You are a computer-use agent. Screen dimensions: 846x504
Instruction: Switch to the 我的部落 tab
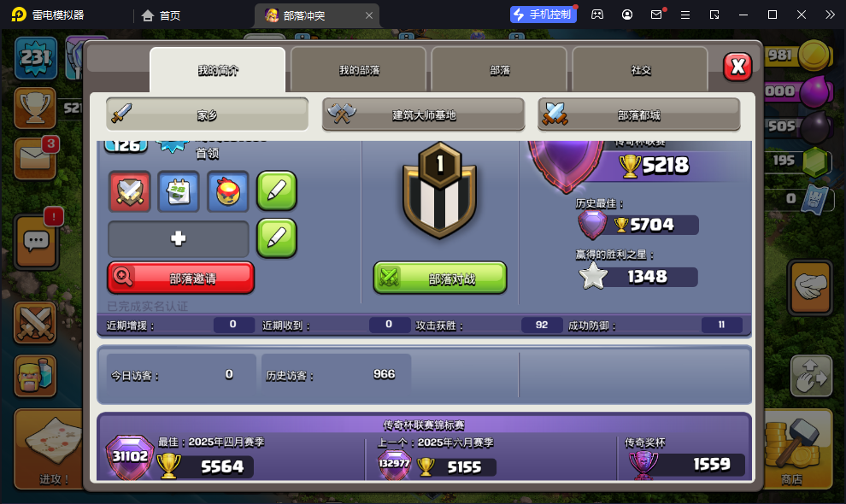[359, 70]
